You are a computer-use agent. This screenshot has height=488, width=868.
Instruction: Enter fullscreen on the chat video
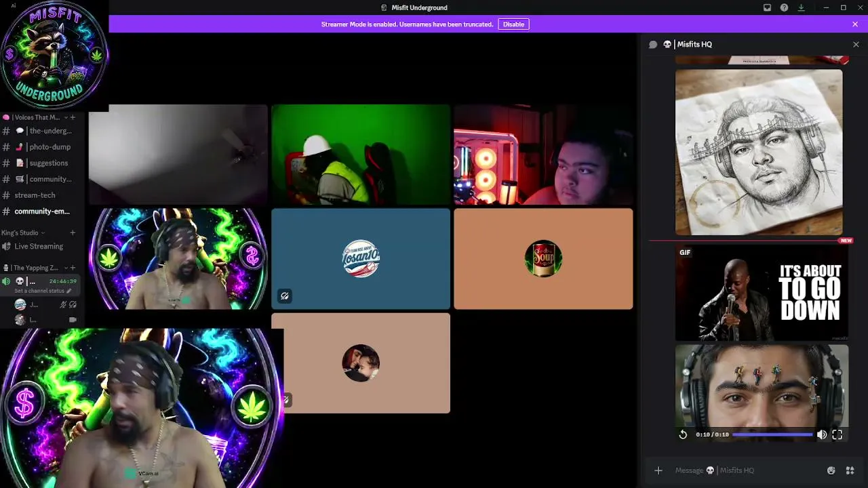point(837,434)
